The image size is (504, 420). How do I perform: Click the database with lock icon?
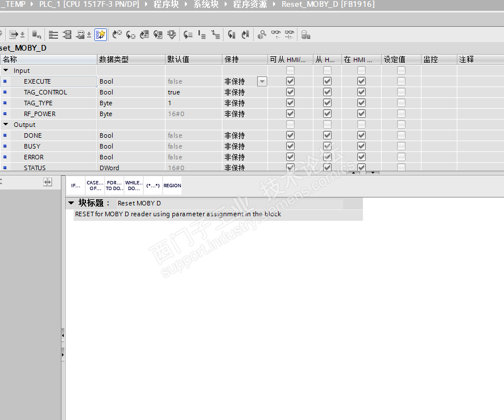pos(305,34)
